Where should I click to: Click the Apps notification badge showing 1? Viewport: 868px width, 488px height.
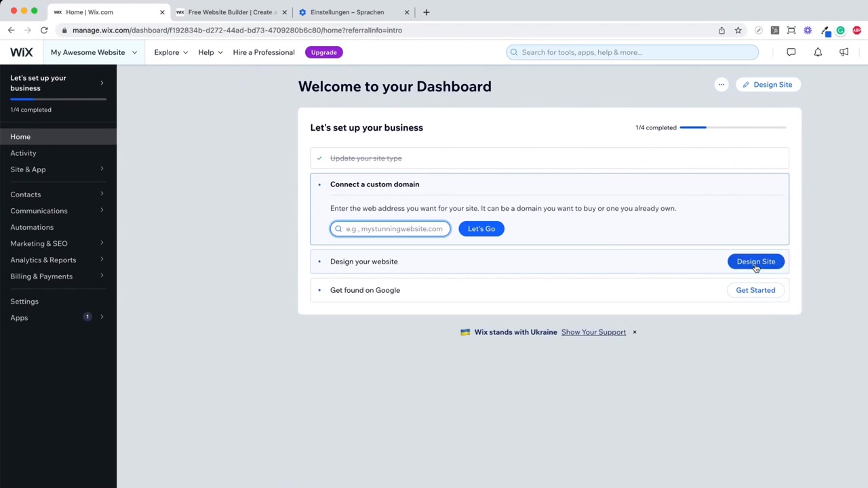(x=87, y=317)
